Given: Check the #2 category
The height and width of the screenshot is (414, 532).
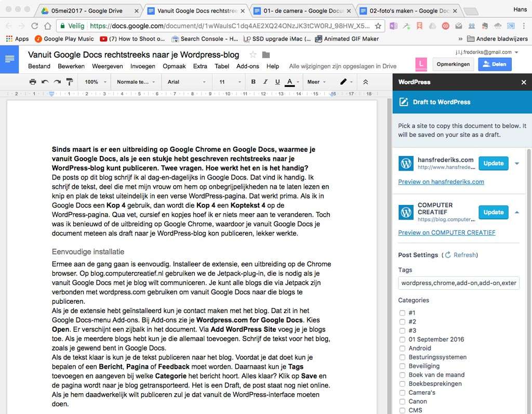Looking at the screenshot, I should [x=402, y=321].
